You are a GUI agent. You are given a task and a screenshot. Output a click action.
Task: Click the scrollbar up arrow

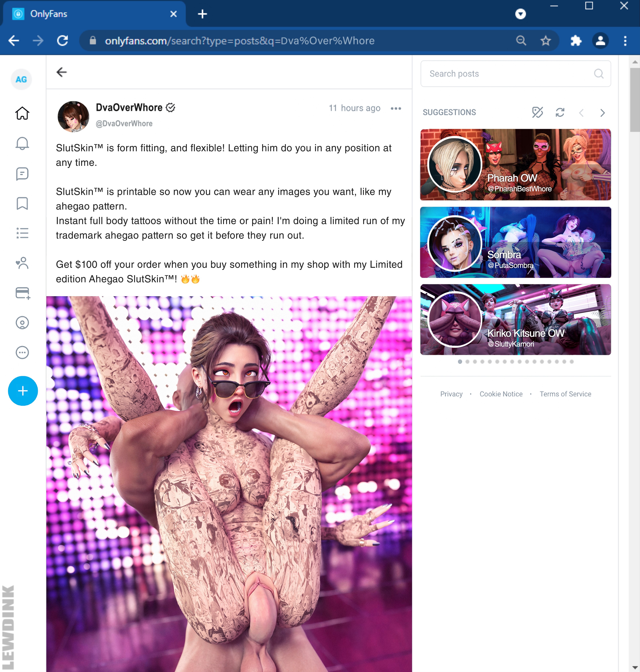coord(635,62)
